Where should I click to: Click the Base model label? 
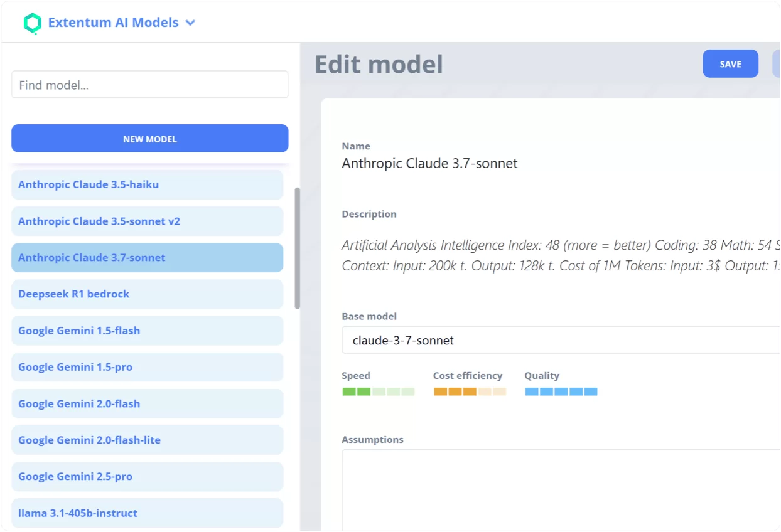[x=369, y=316]
